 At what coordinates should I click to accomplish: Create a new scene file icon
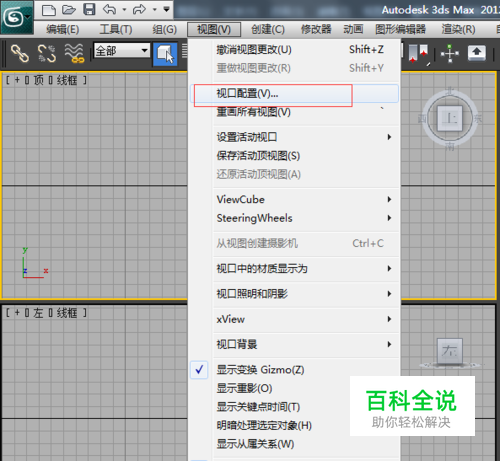pos(49,10)
